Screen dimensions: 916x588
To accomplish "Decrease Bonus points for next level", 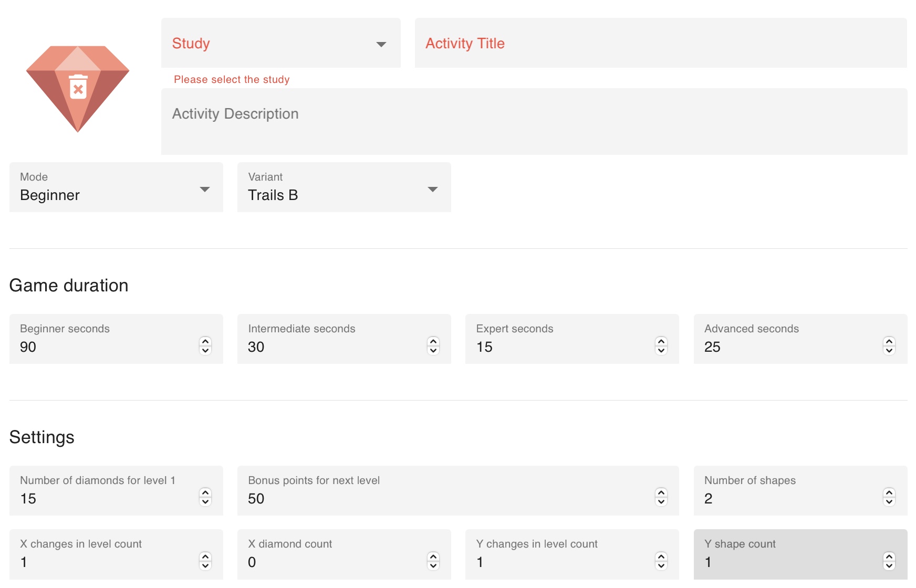I will coord(661,502).
